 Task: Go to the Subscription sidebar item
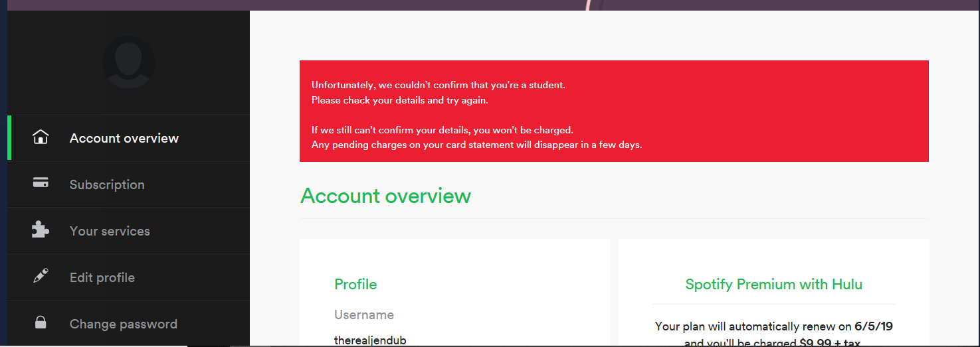coord(107,184)
